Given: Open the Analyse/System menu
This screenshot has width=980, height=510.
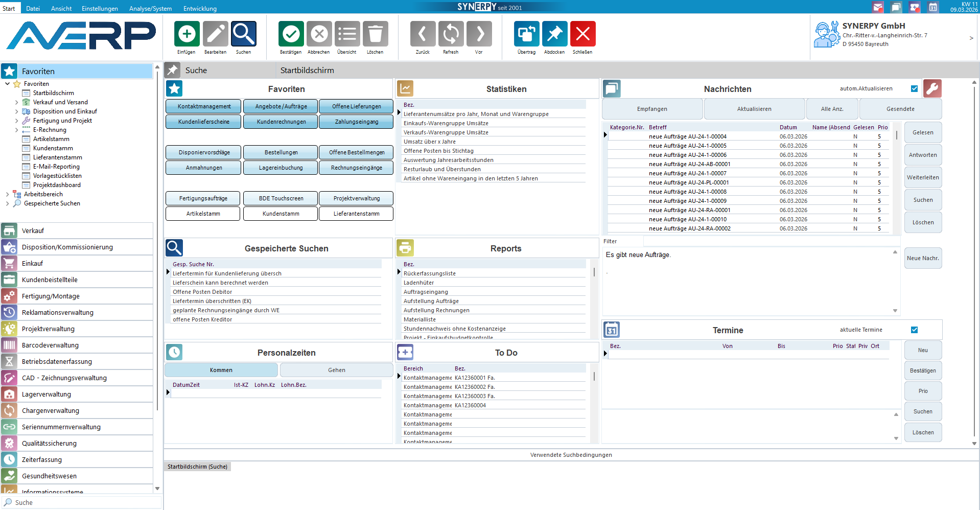Looking at the screenshot, I should click(150, 9).
